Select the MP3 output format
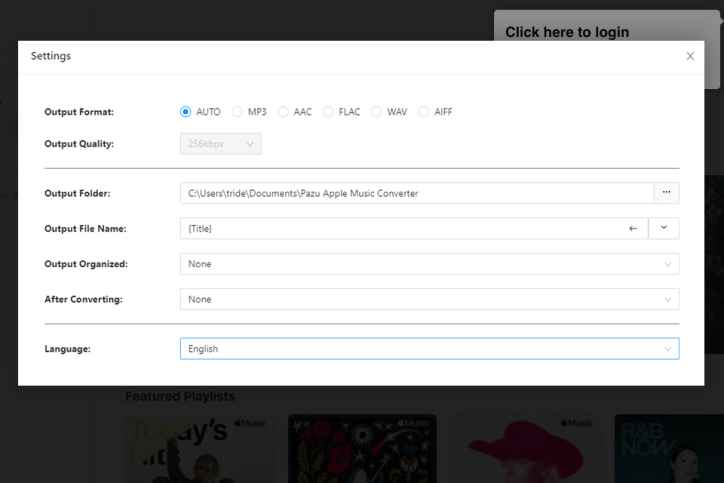This screenshot has width=724, height=483. coord(238,112)
